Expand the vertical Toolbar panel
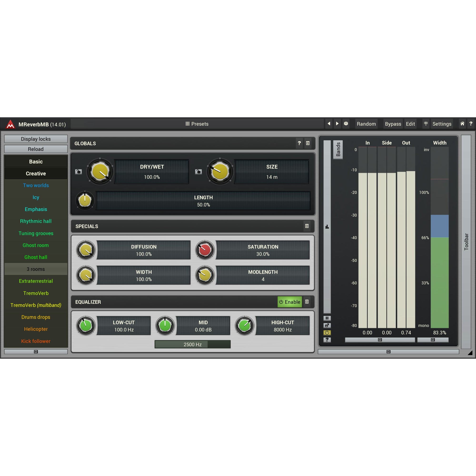The width and height of the screenshot is (476, 476). click(x=466, y=242)
